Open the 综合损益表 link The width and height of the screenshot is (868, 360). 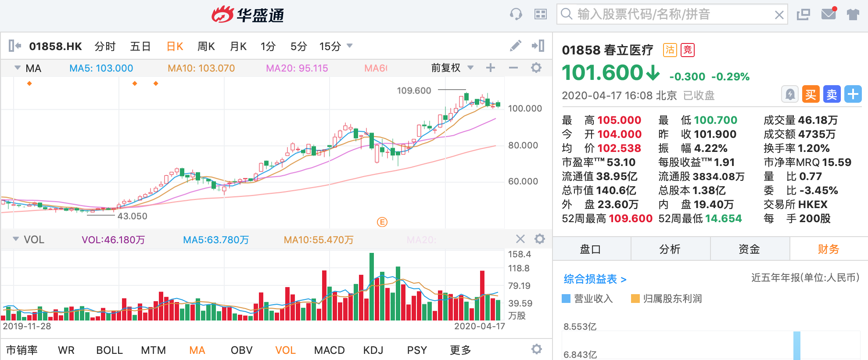[595, 279]
